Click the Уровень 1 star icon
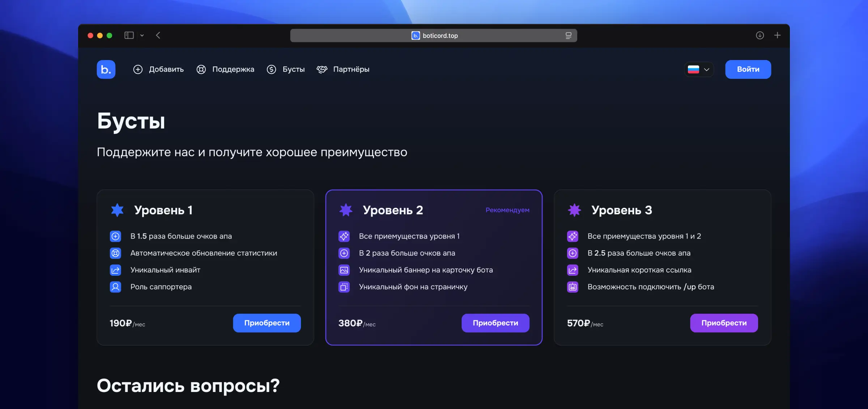Image resolution: width=868 pixels, height=409 pixels. click(117, 210)
